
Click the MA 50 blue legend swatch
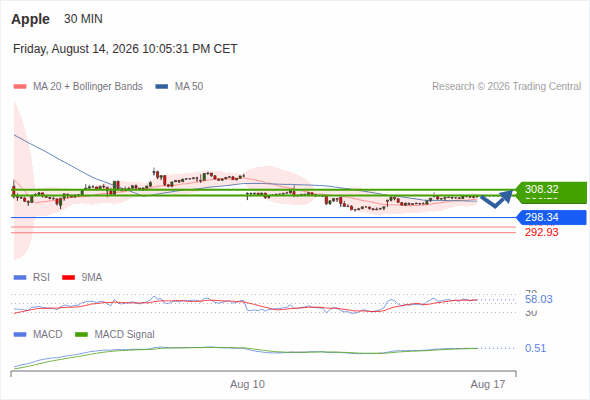coord(161,87)
